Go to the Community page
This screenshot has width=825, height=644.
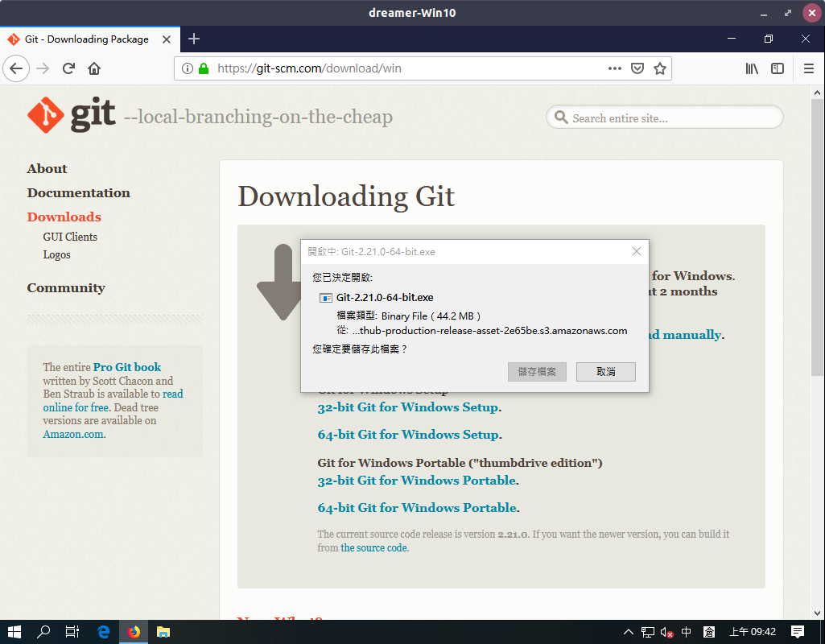[x=66, y=287]
